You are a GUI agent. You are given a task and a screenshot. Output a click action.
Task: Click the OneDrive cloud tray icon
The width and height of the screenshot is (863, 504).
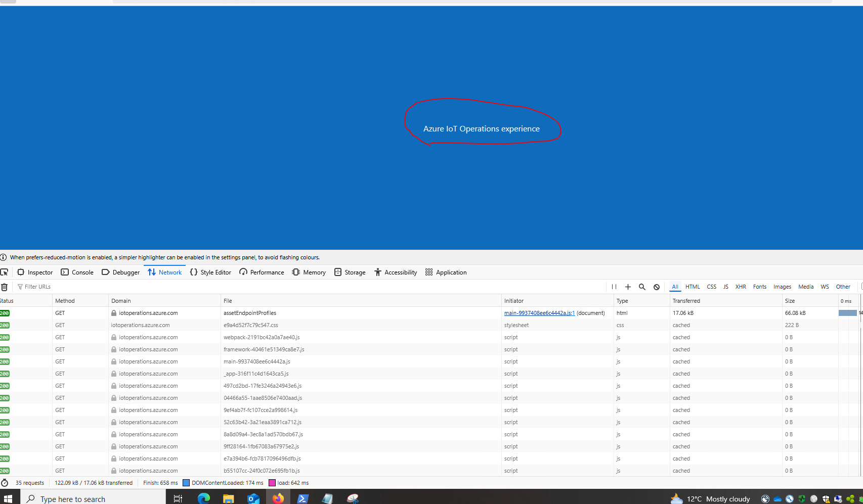[778, 499]
